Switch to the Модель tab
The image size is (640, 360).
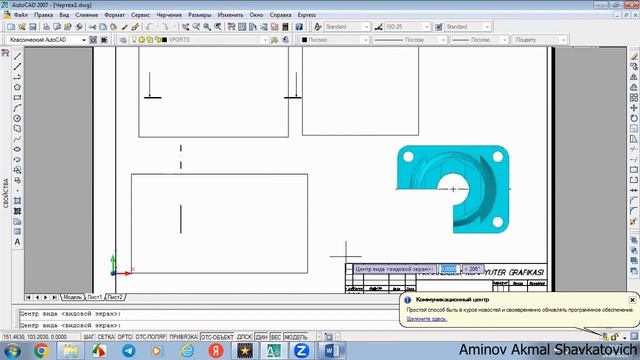click(x=72, y=297)
